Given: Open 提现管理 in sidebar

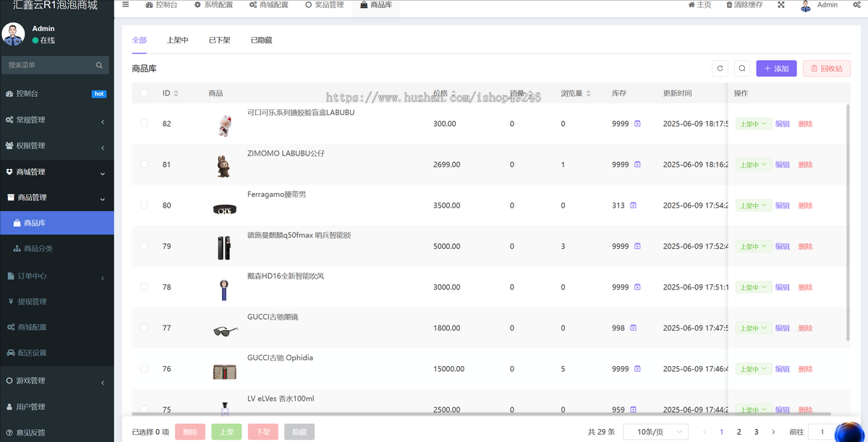Looking at the screenshot, I should pyautogui.click(x=57, y=302).
